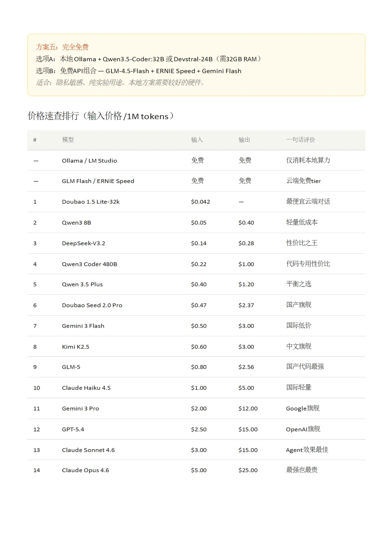Click the "国际轻量" comment cell

[x=298, y=388]
